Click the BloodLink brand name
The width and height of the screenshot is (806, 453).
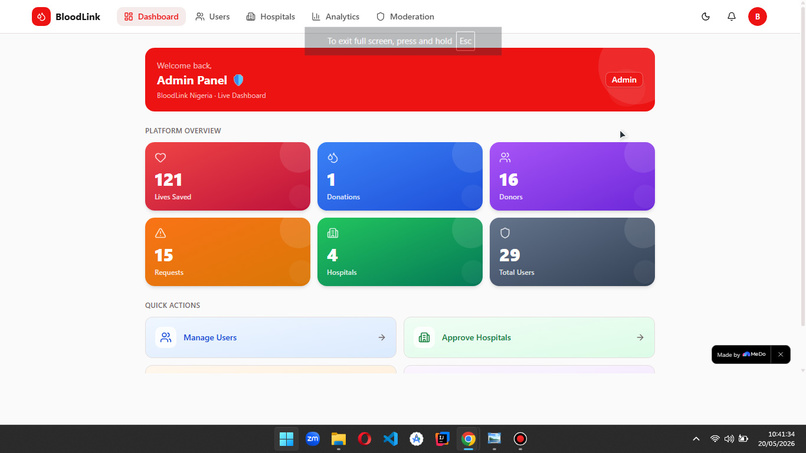[x=78, y=16]
